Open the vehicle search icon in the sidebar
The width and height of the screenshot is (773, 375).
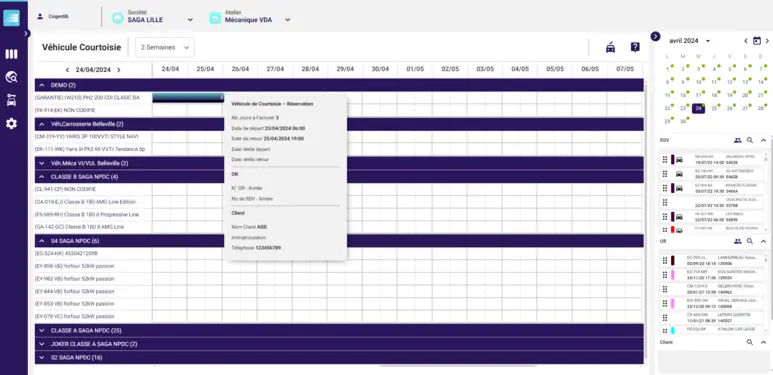(x=11, y=77)
